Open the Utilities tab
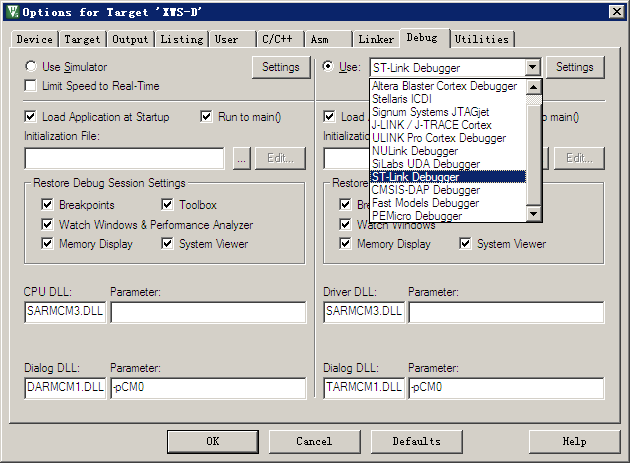 (x=482, y=39)
